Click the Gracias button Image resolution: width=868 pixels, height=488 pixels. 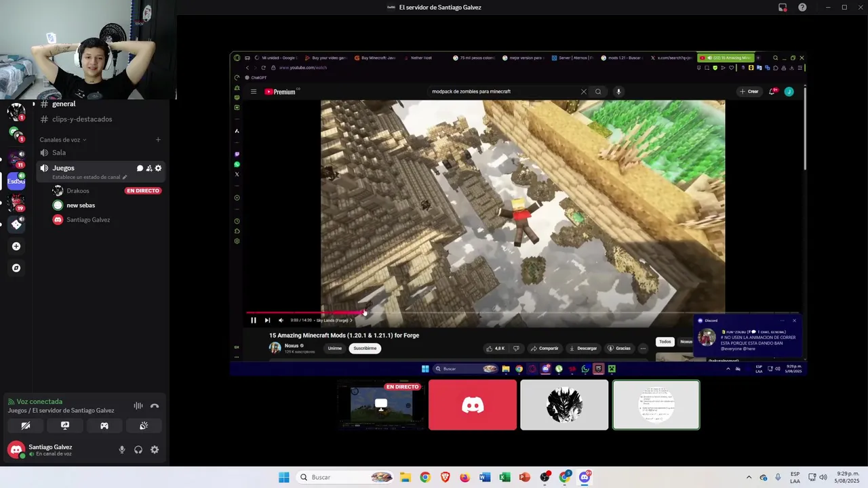[619, 348]
